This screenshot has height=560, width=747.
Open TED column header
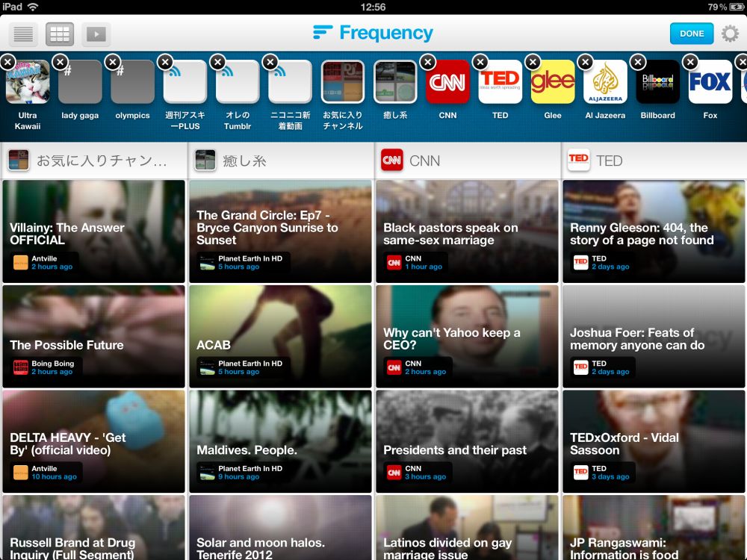pyautogui.click(x=654, y=161)
